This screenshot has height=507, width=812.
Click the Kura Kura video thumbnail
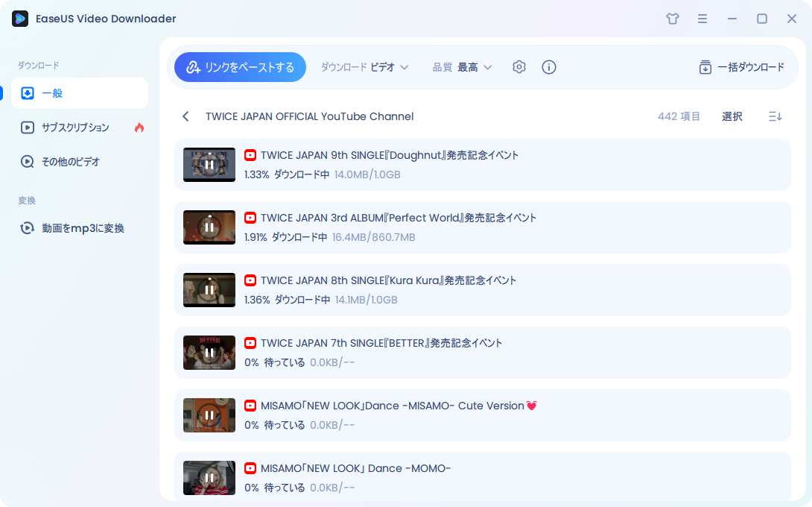209,290
